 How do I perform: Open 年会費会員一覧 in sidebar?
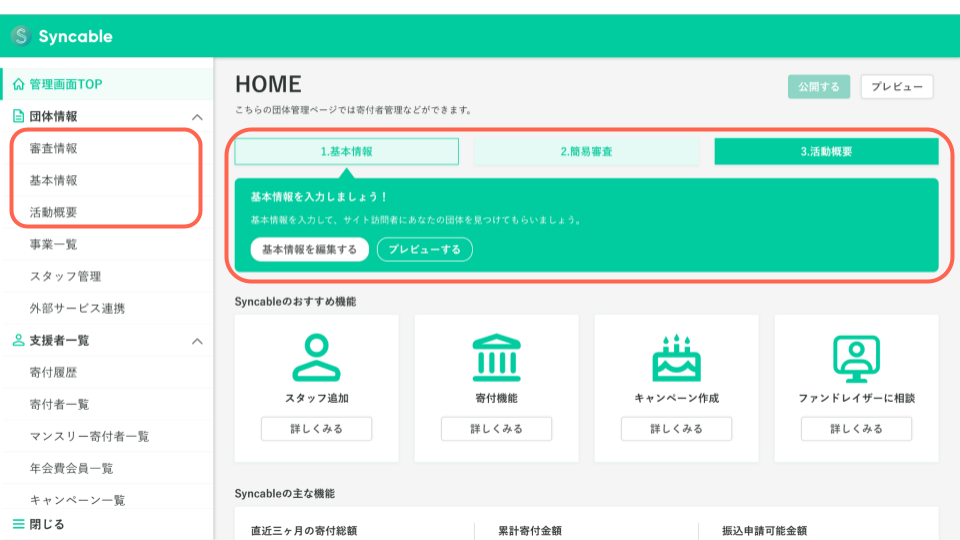pyautogui.click(x=107, y=468)
